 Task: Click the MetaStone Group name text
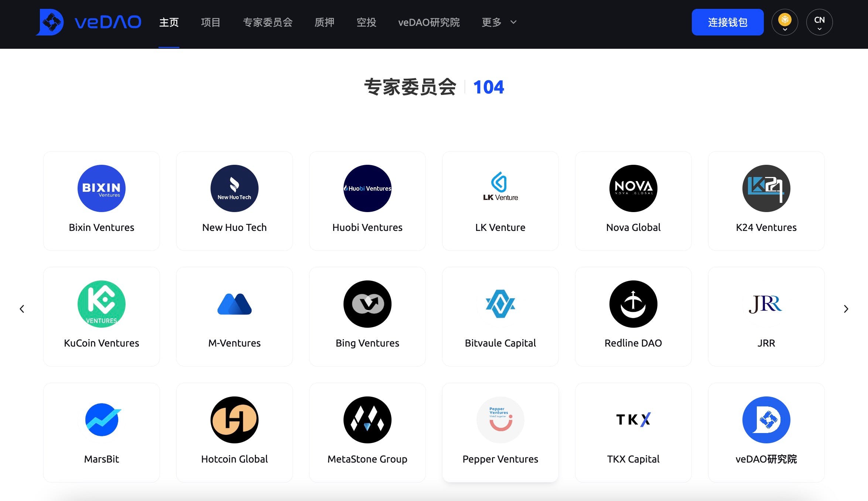pyautogui.click(x=368, y=459)
